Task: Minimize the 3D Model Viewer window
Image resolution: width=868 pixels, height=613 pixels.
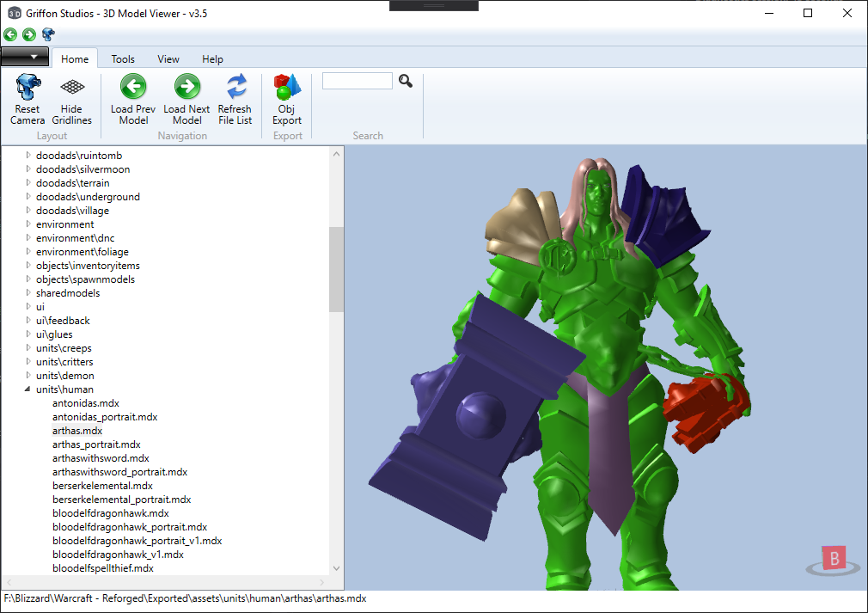Action: pos(769,13)
